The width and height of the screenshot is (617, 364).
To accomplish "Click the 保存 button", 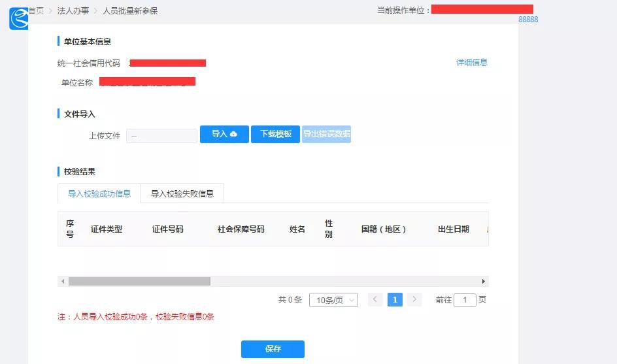I will point(273,349).
